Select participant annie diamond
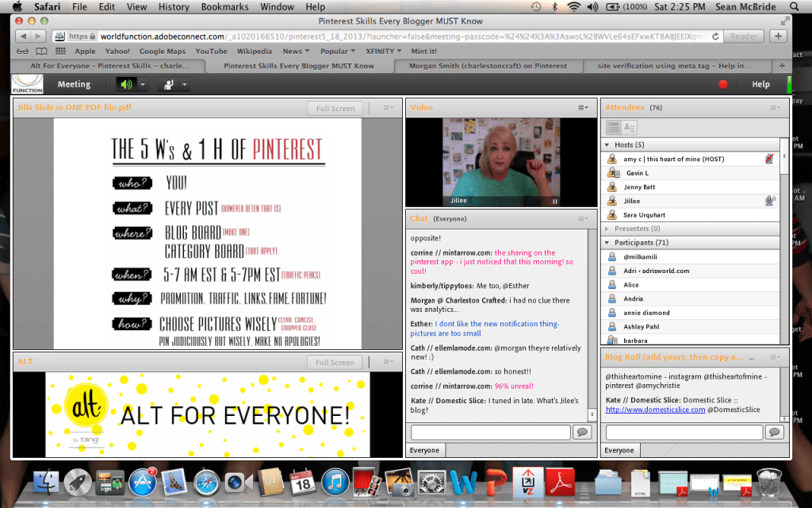Viewport: 812px width, 508px height. coord(691,313)
